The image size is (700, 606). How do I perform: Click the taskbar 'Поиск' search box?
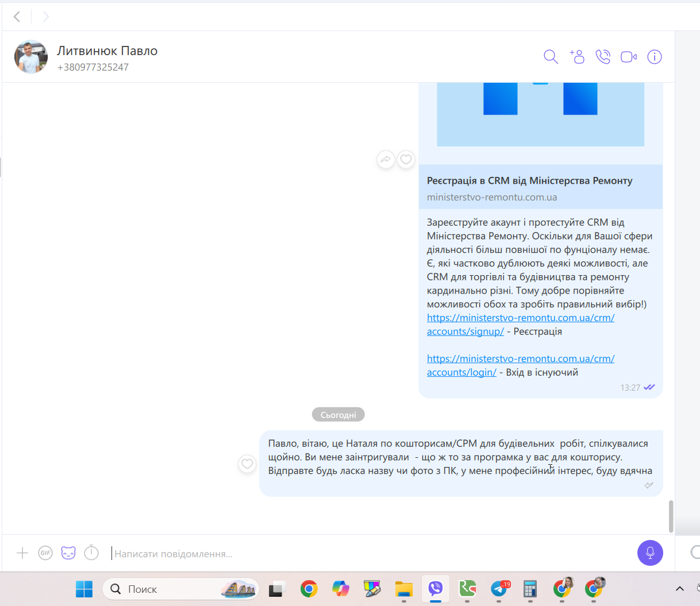[180, 589]
